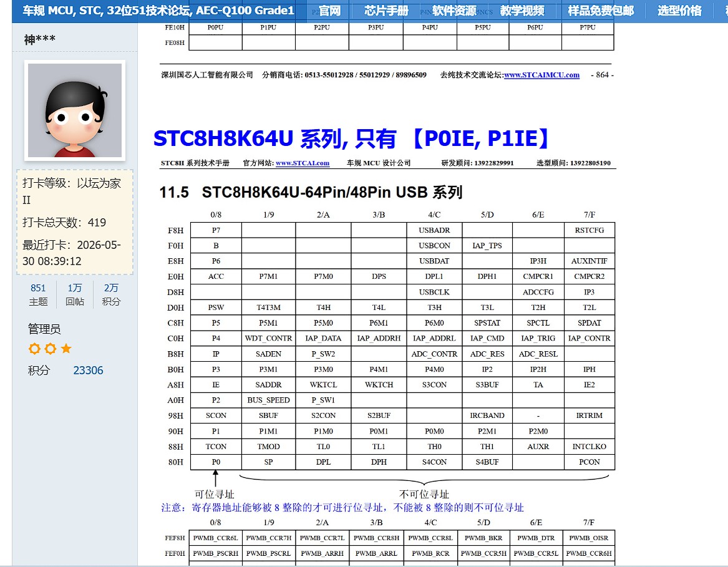Click the PCON register cell
Screen dimensions: 728x567
pos(589,462)
